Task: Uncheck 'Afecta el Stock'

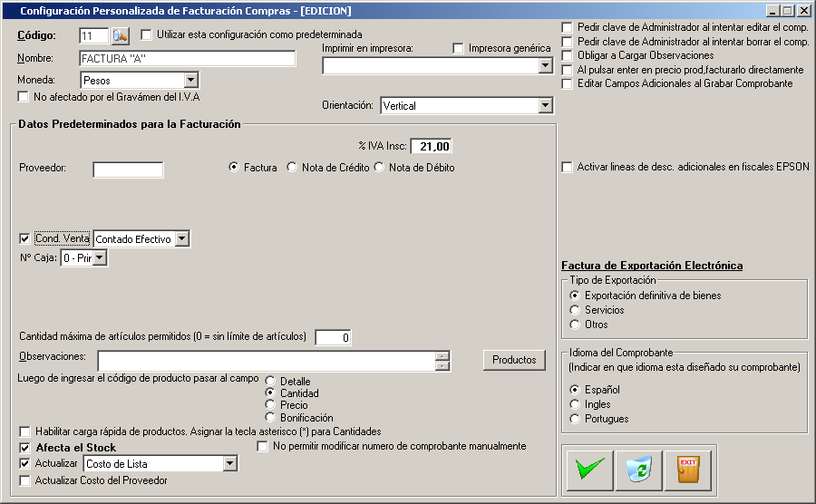Action: coord(24,448)
